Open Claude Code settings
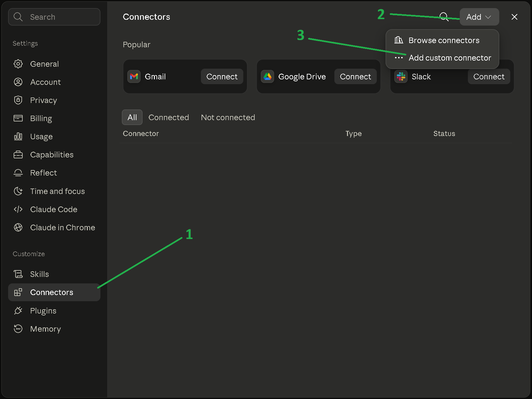 [54, 209]
